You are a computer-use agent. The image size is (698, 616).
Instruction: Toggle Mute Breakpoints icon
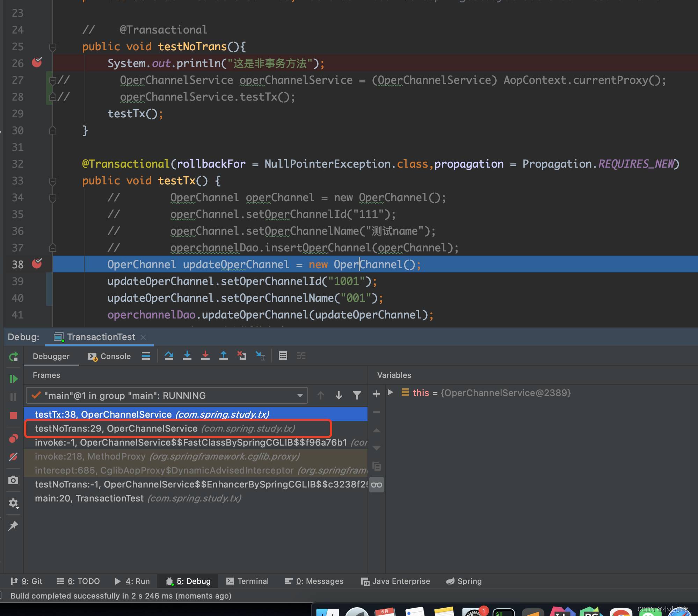click(13, 457)
